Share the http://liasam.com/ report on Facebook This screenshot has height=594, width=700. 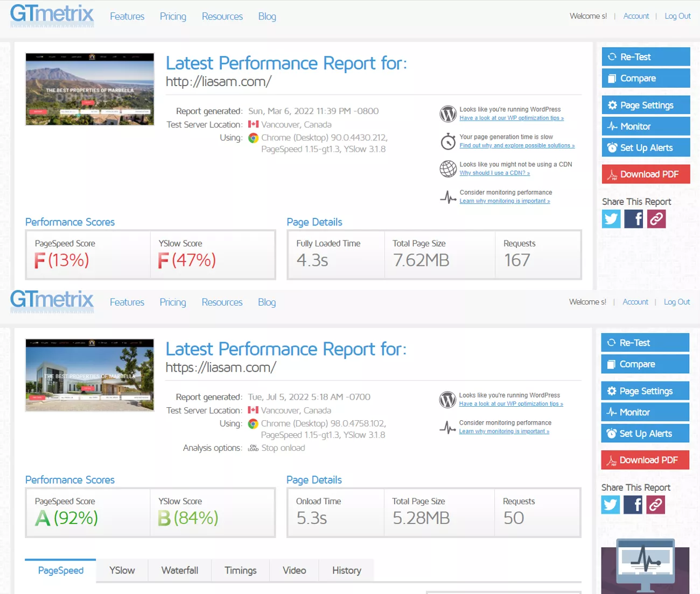point(634,219)
